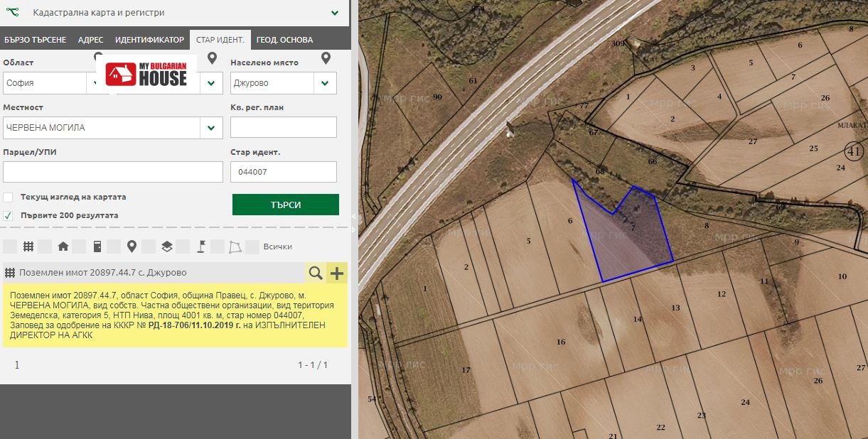The height and width of the screenshot is (439, 868).
Task: Open the 'БЪРЗО ТЪРСЕНЕ' tab
Action: 35,40
